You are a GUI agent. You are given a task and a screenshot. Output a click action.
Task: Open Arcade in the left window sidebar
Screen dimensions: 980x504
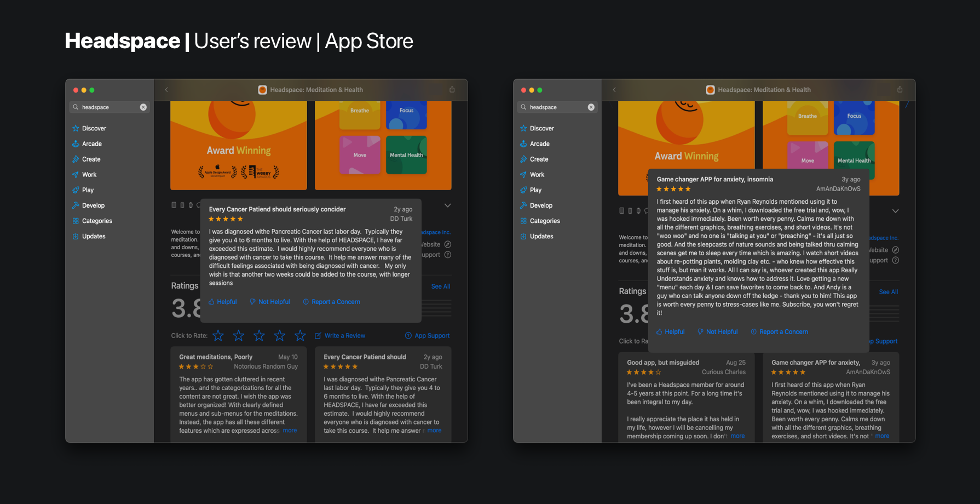pos(87,144)
